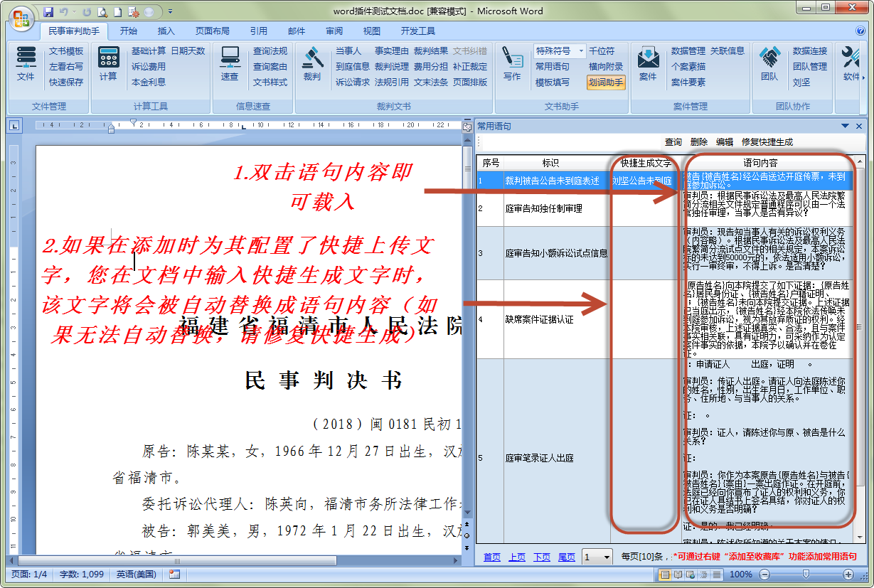Open Word Help question mark icon

[861, 31]
